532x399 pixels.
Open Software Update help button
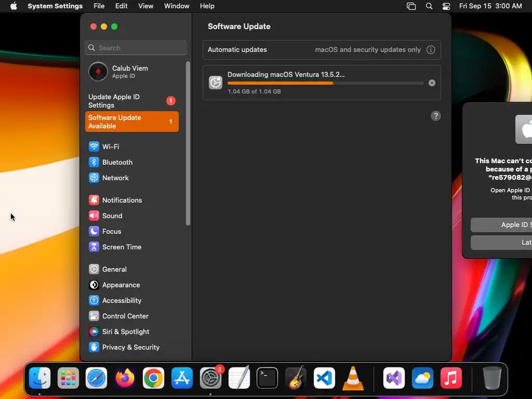point(436,116)
